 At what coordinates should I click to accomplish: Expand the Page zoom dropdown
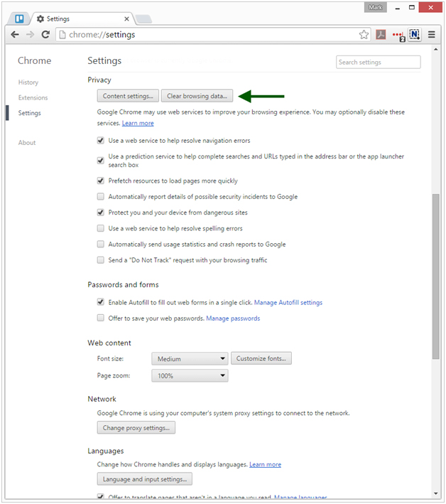click(190, 375)
